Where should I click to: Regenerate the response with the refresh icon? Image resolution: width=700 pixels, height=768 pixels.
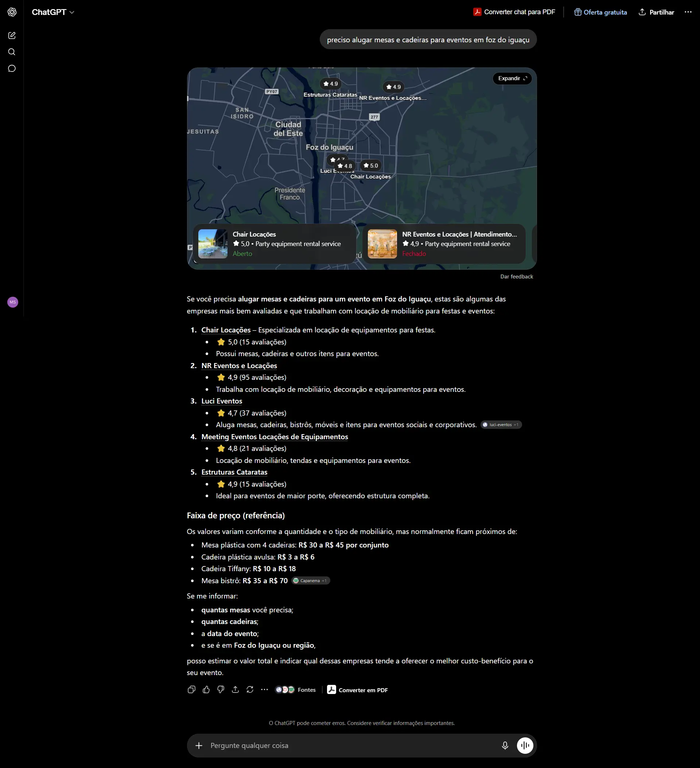click(250, 690)
